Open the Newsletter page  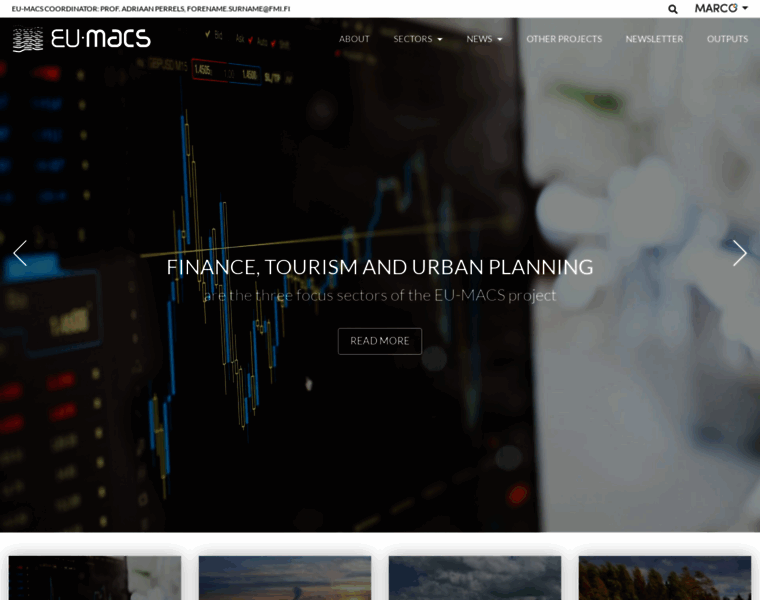click(654, 39)
